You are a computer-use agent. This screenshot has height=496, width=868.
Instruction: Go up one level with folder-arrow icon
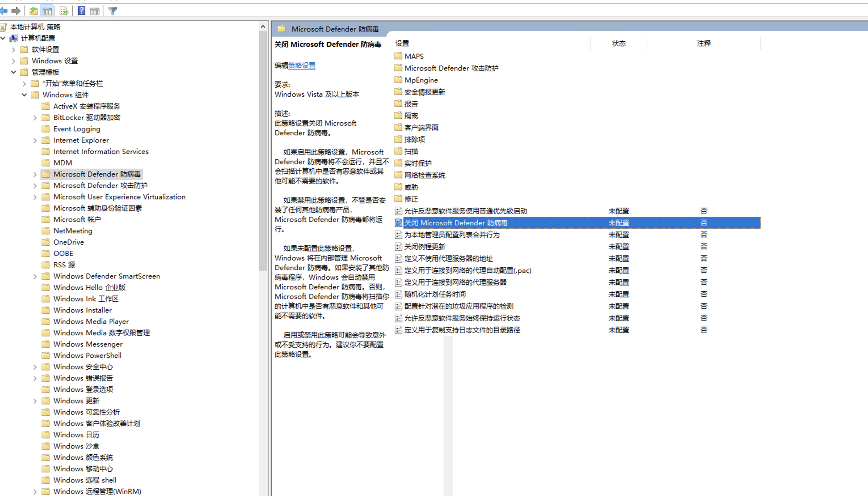point(34,11)
